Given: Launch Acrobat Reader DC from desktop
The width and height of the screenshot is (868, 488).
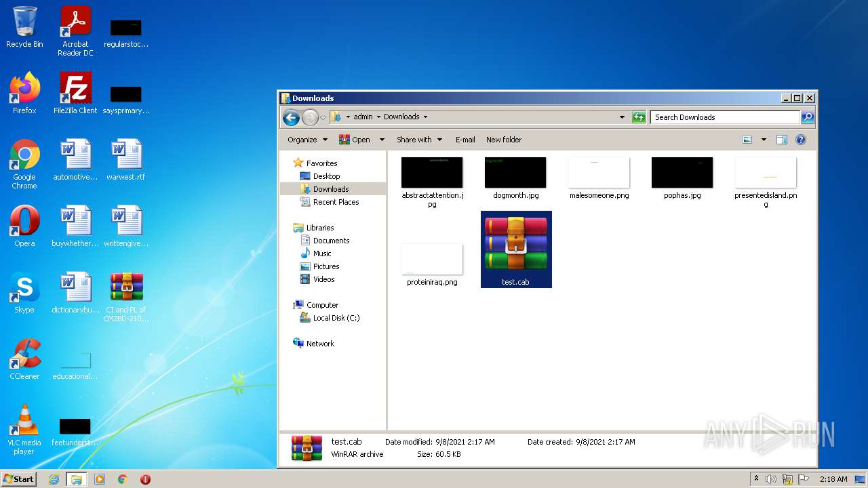Looking at the screenshot, I should pos(75,32).
